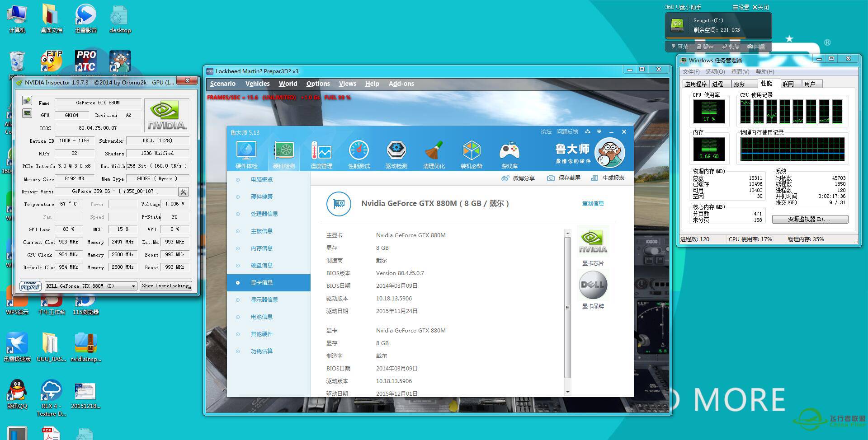The image size is (868, 440).
Task: Select the 清理优化 broom icon
Action: point(434,154)
